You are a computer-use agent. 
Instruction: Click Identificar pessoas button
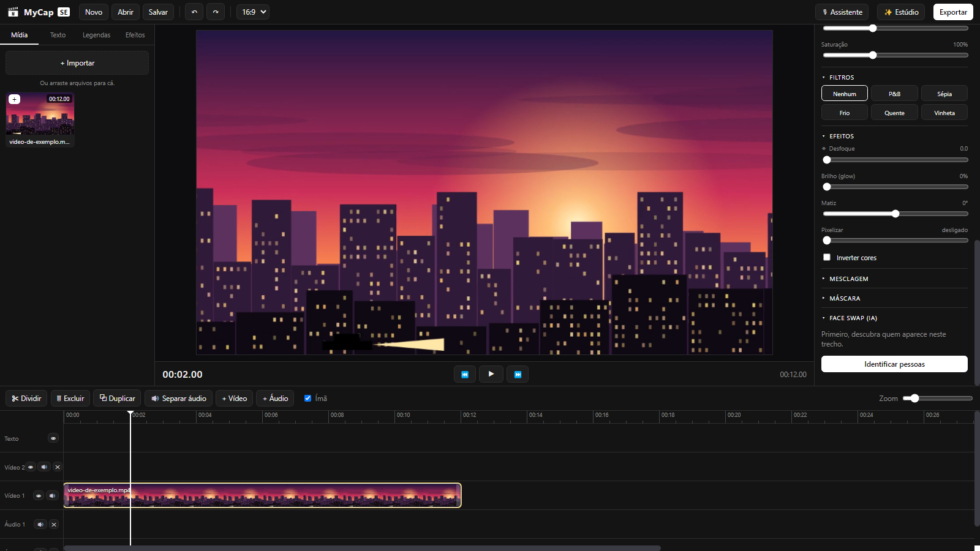coord(894,364)
